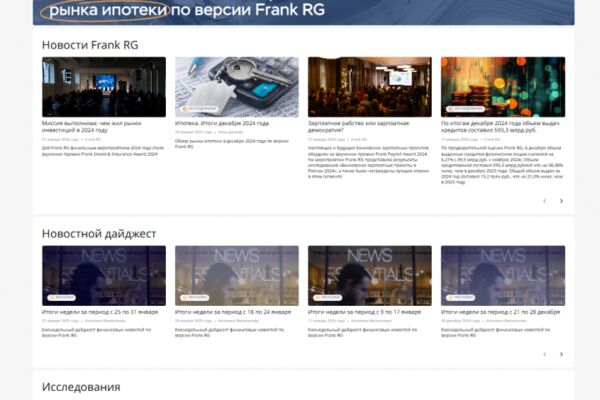The image size is (600, 400).
Task: Open the crowded event hall thumbnail
Action: click(x=370, y=87)
